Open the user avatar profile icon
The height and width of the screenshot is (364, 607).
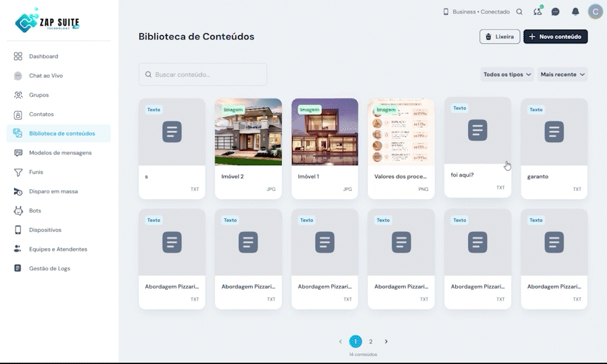click(595, 11)
